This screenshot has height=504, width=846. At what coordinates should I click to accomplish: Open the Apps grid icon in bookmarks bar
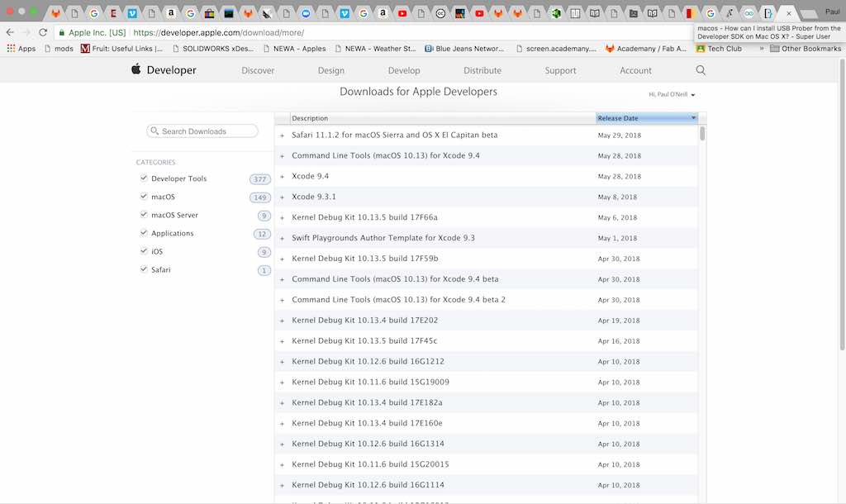click(x=11, y=48)
